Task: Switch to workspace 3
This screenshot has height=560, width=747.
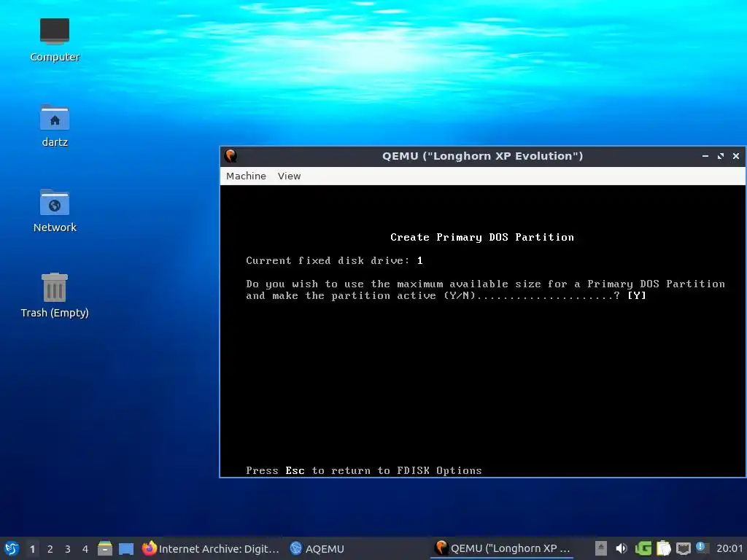Action: [68, 548]
